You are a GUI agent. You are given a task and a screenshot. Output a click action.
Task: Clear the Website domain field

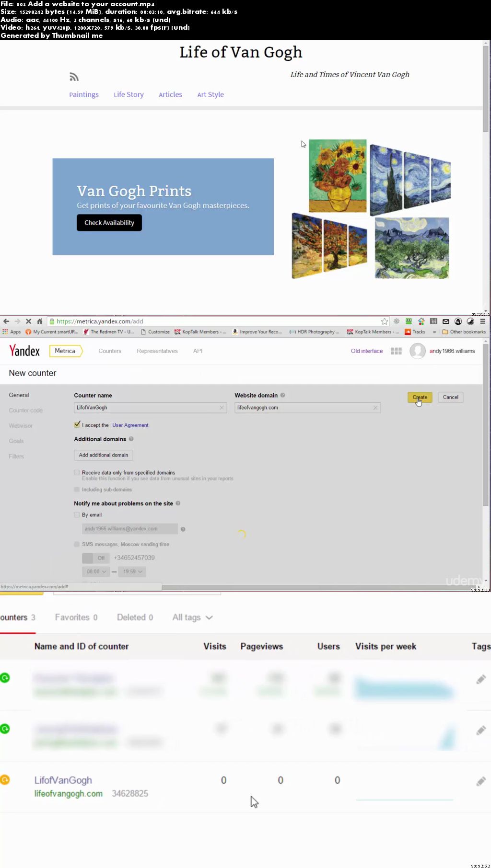click(375, 408)
